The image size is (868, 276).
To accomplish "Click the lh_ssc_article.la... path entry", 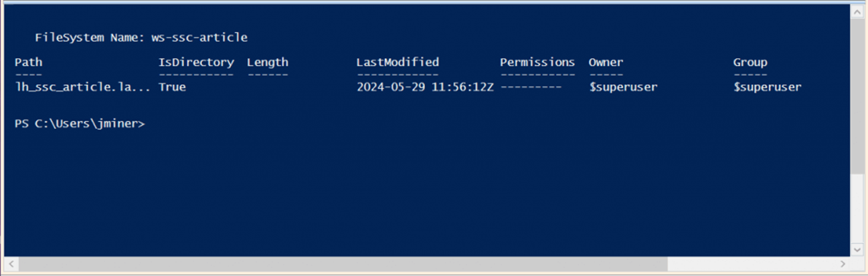I will tap(82, 87).
